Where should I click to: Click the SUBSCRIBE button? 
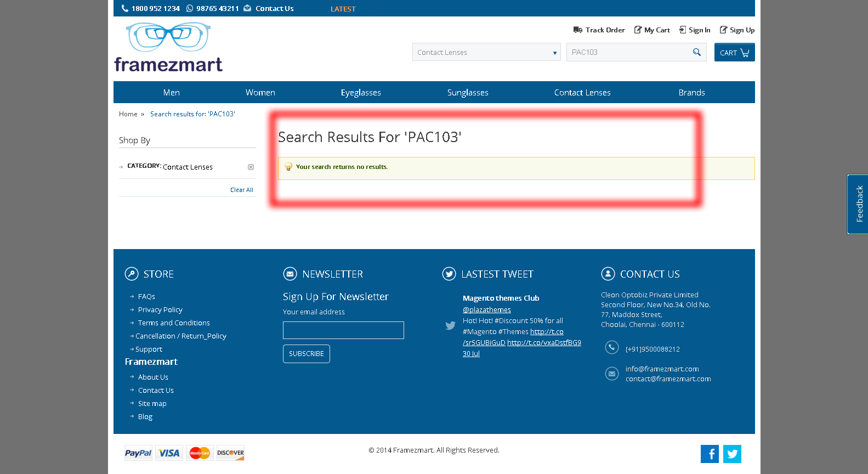pyautogui.click(x=307, y=354)
